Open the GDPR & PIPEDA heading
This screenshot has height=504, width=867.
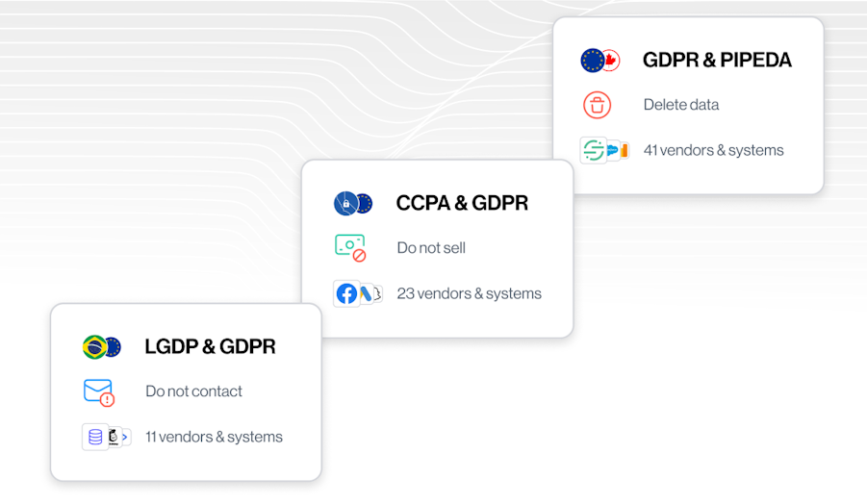[717, 60]
